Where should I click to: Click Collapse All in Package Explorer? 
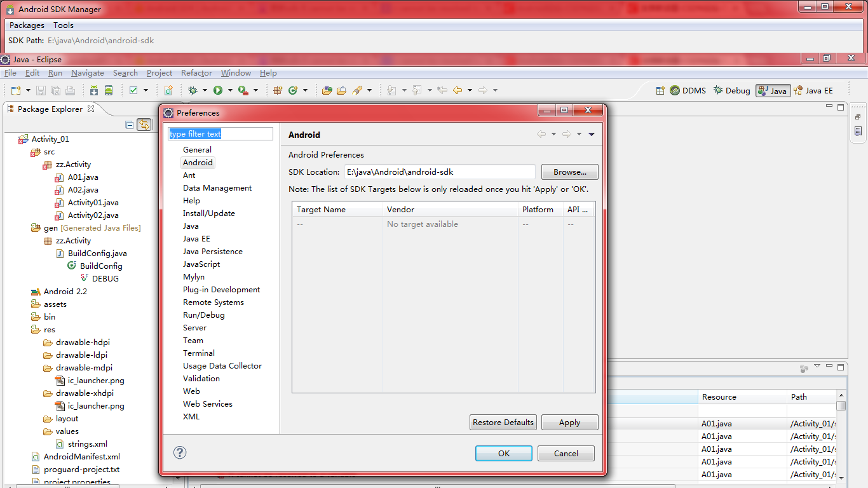pyautogui.click(x=130, y=125)
